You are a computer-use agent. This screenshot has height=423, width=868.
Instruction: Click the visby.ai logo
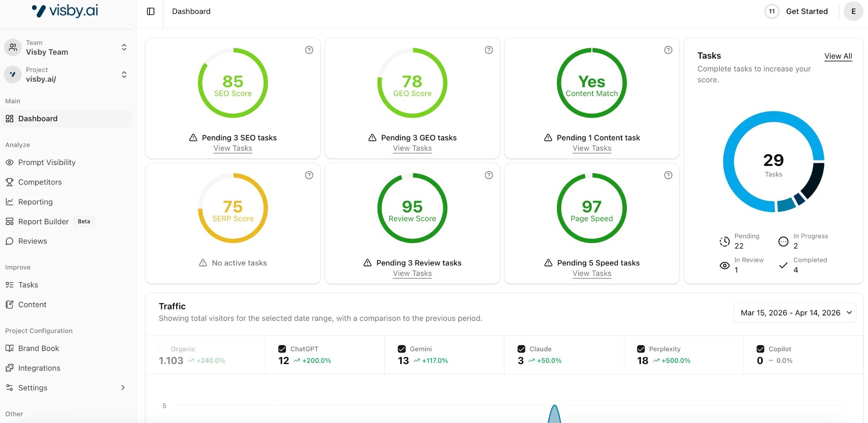click(x=65, y=11)
